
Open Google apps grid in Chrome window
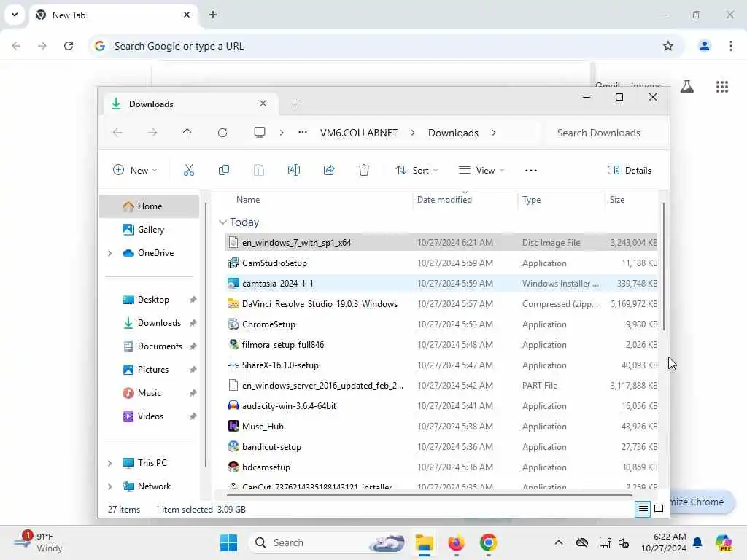[722, 87]
